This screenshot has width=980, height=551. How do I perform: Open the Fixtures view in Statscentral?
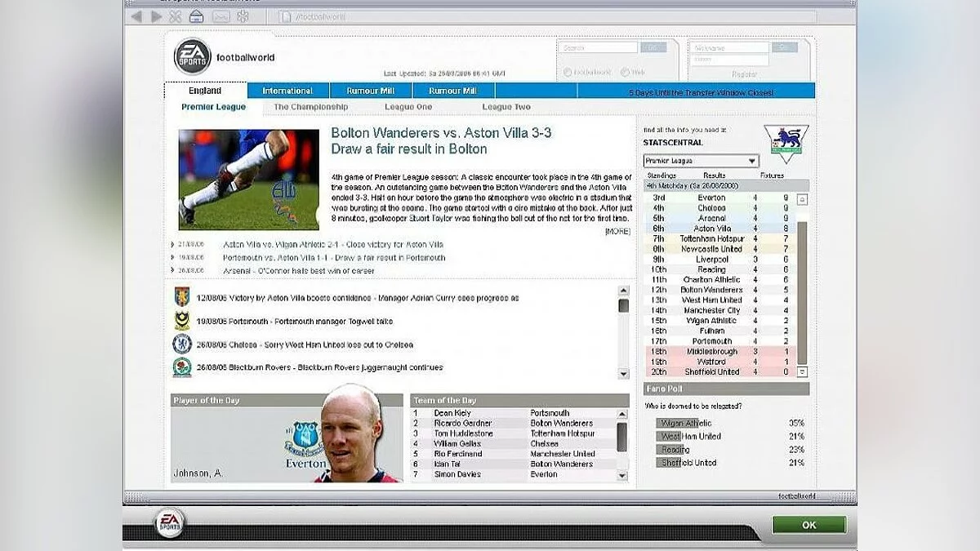click(x=772, y=176)
